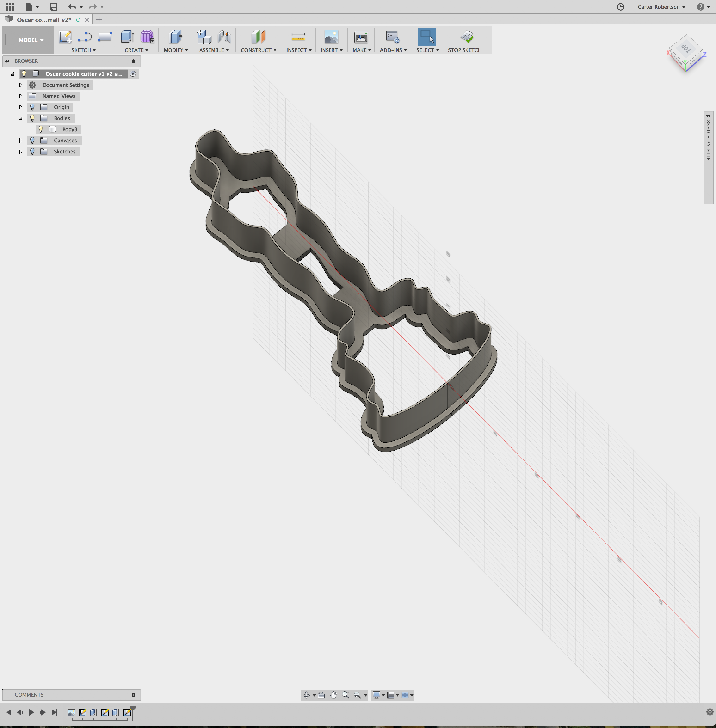Select the Offset Plane construct tool
Screen dimensions: 716x728
coord(258,37)
